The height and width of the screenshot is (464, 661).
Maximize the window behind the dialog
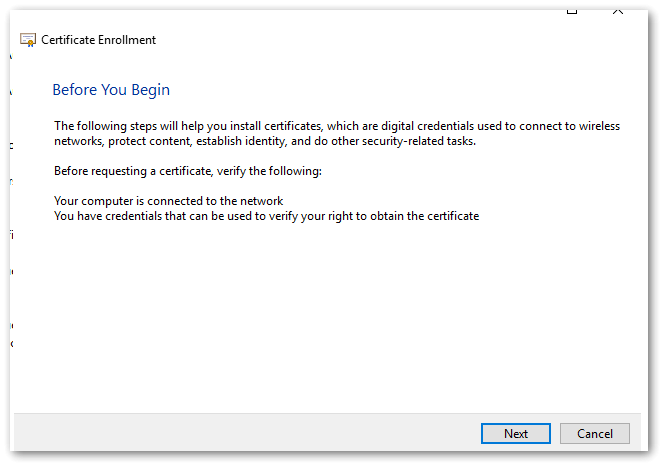[572, 8]
